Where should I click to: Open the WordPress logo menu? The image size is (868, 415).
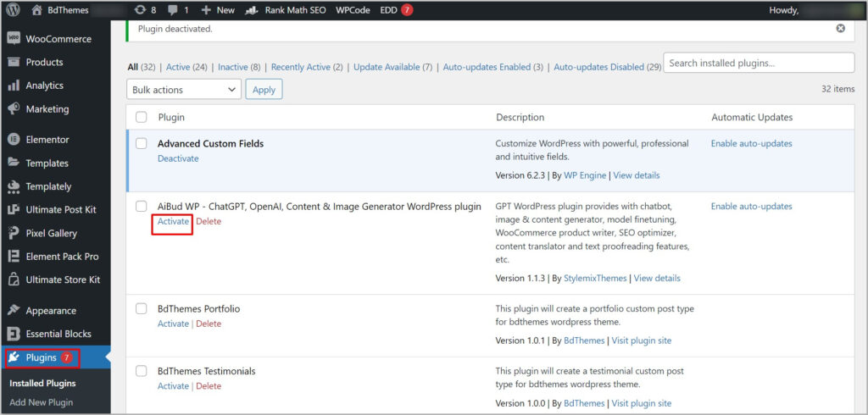(x=14, y=10)
